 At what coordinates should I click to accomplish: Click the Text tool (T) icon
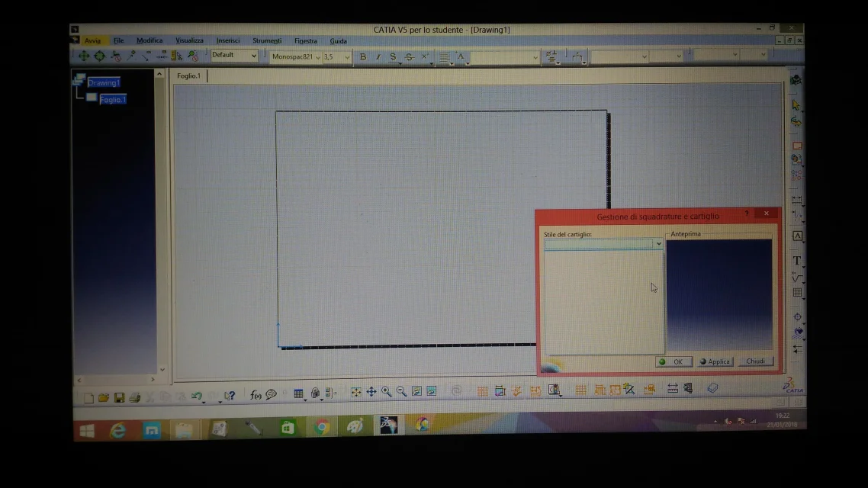click(797, 261)
